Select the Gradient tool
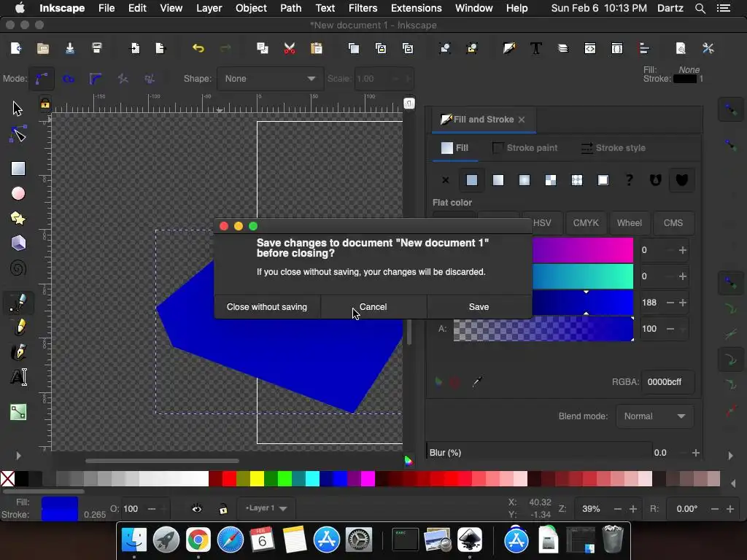 pyautogui.click(x=18, y=412)
